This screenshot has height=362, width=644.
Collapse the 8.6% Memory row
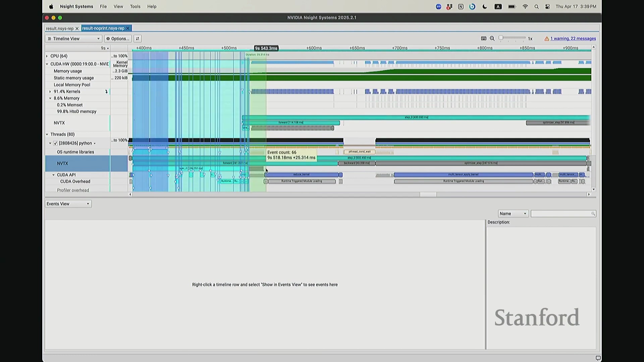(50, 98)
